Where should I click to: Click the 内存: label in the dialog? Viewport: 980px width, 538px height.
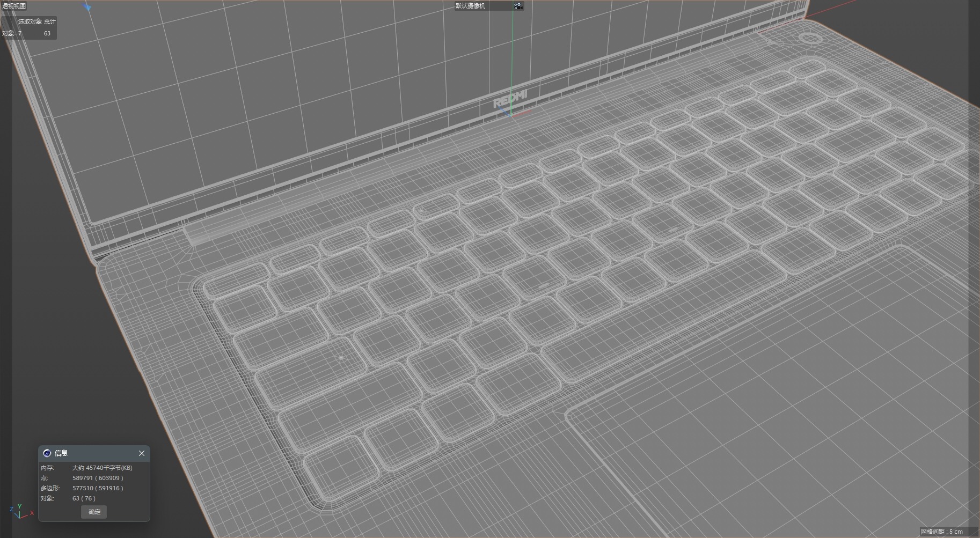[x=47, y=468]
